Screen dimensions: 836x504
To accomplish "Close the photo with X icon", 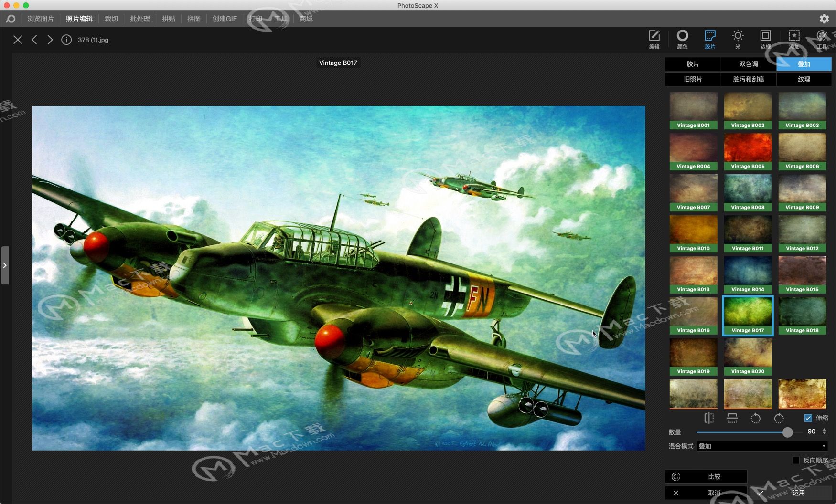I will pyautogui.click(x=18, y=40).
